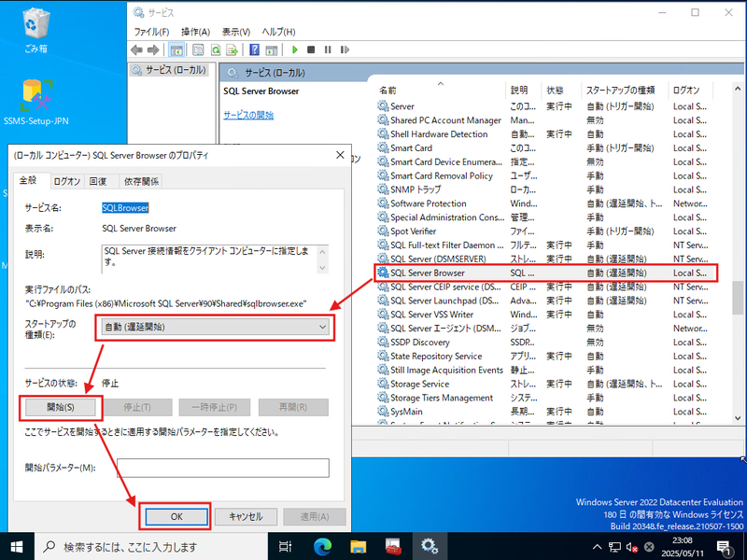Image resolution: width=747 pixels, height=560 pixels.
Task: Pause the service using the toolbar pause icon
Action: (328, 49)
